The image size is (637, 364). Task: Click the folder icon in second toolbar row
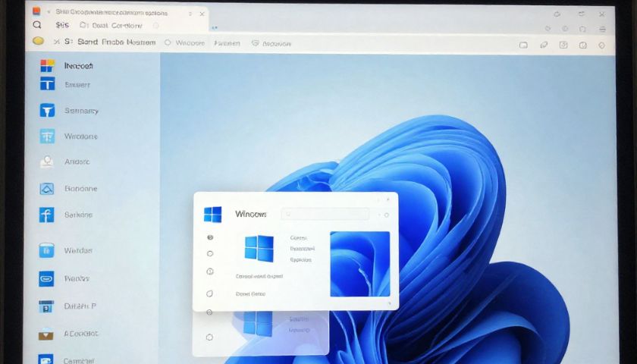83,25
